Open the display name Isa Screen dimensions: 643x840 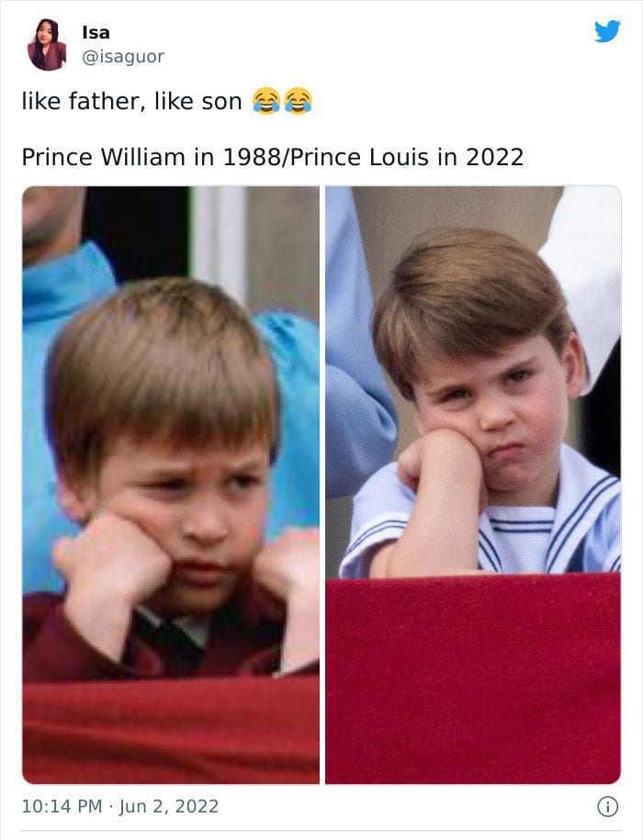click(96, 32)
